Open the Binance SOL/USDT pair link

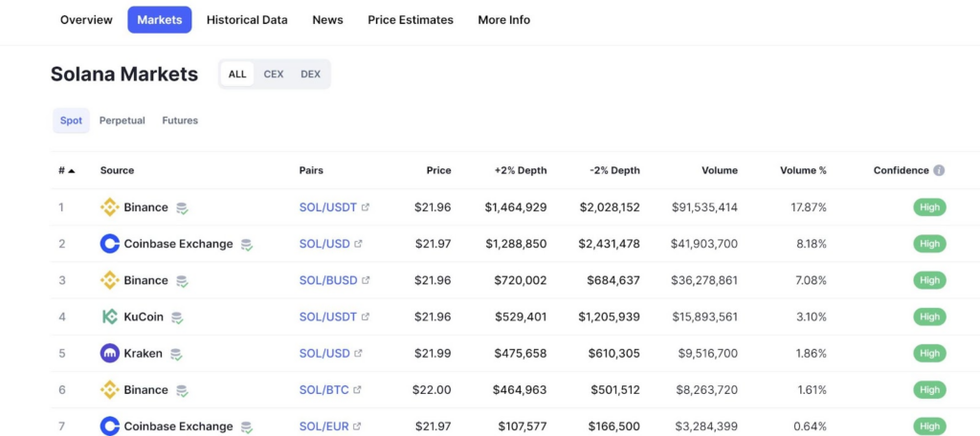pos(327,207)
